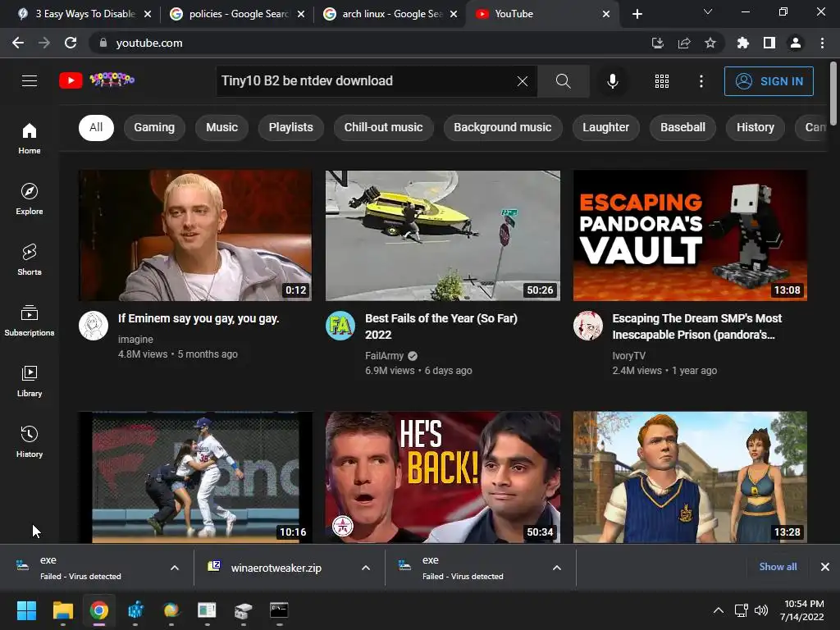Open a new browser tab
This screenshot has width=840, height=630.
(x=637, y=14)
